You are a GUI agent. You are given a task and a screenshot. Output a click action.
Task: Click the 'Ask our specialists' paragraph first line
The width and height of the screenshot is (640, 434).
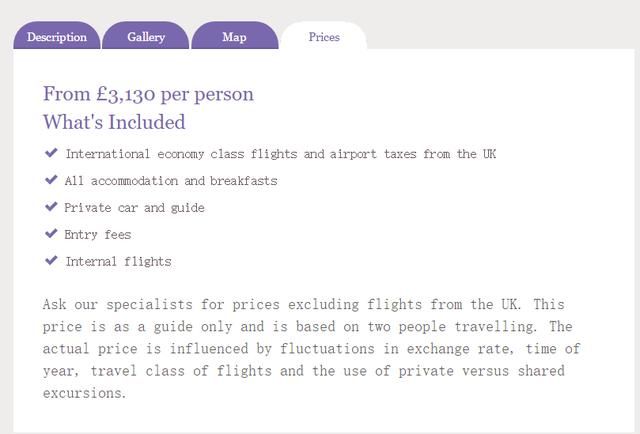(x=304, y=305)
